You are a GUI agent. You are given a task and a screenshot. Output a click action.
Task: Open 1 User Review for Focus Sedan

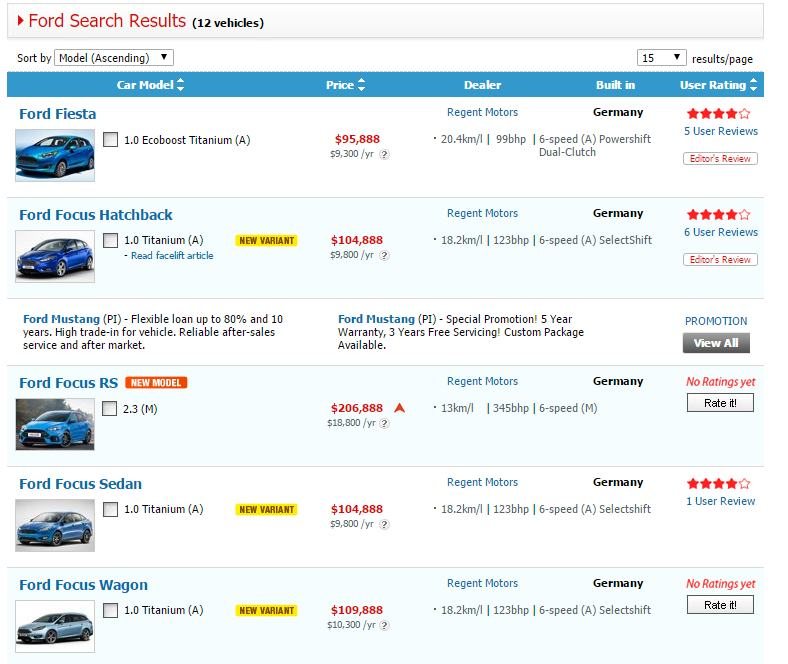point(721,501)
